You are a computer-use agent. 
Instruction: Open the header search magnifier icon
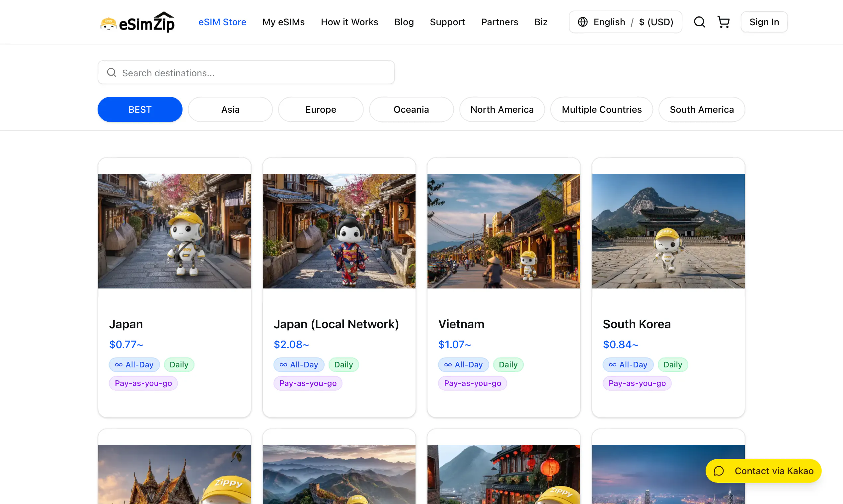pos(699,22)
